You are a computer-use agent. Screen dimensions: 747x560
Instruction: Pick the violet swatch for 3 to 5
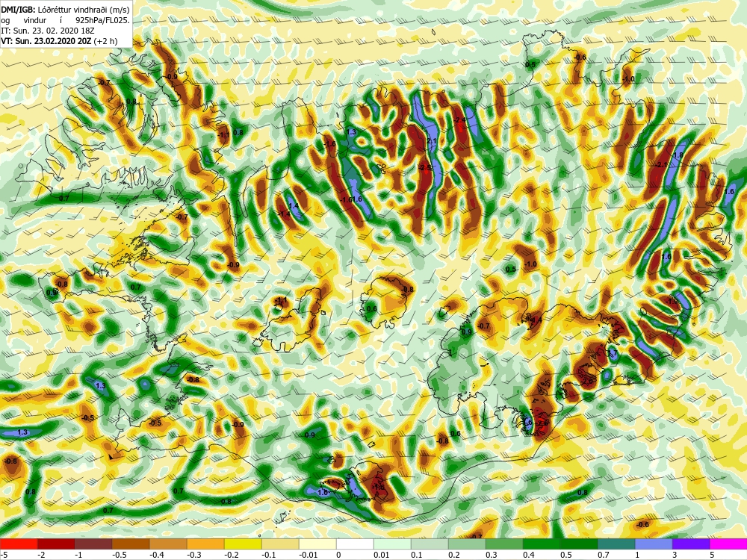pyautogui.click(x=691, y=544)
